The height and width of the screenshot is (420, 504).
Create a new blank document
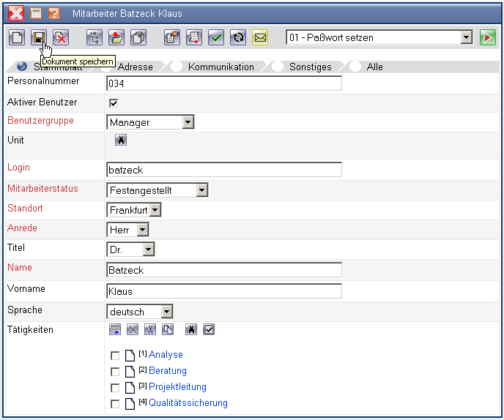point(18,37)
